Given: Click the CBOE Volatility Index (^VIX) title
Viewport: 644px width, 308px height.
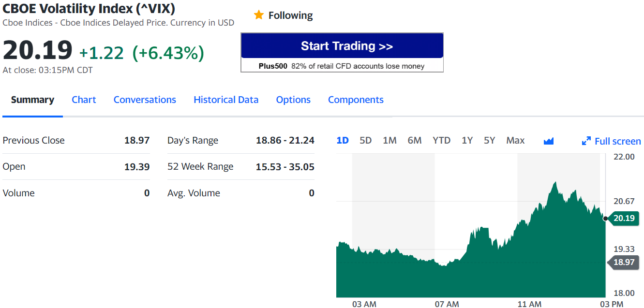Looking at the screenshot, I should [x=89, y=8].
